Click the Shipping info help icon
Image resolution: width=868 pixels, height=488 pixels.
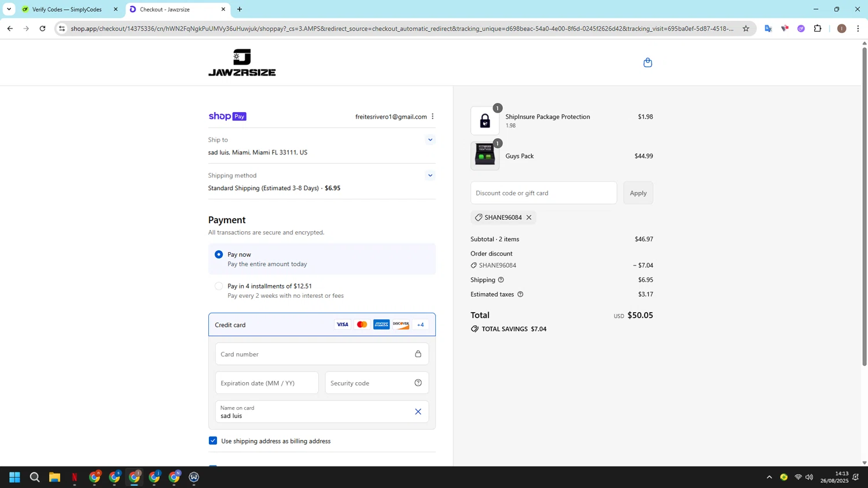click(501, 280)
